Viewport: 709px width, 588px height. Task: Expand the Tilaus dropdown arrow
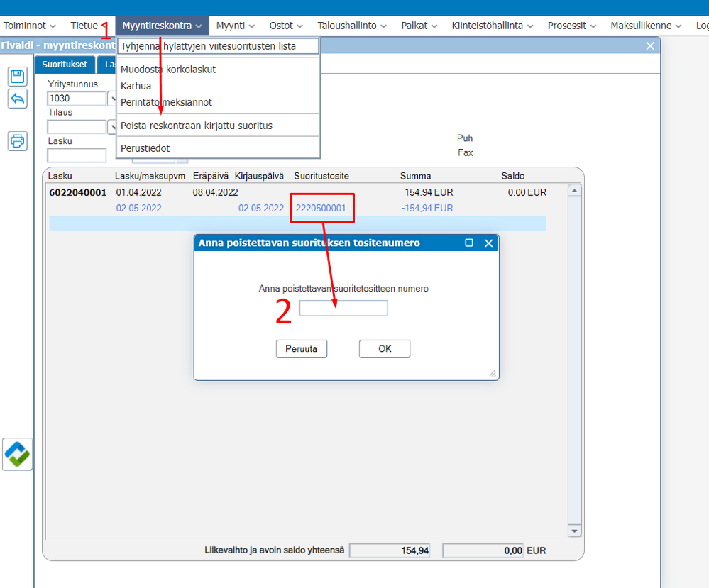112,127
